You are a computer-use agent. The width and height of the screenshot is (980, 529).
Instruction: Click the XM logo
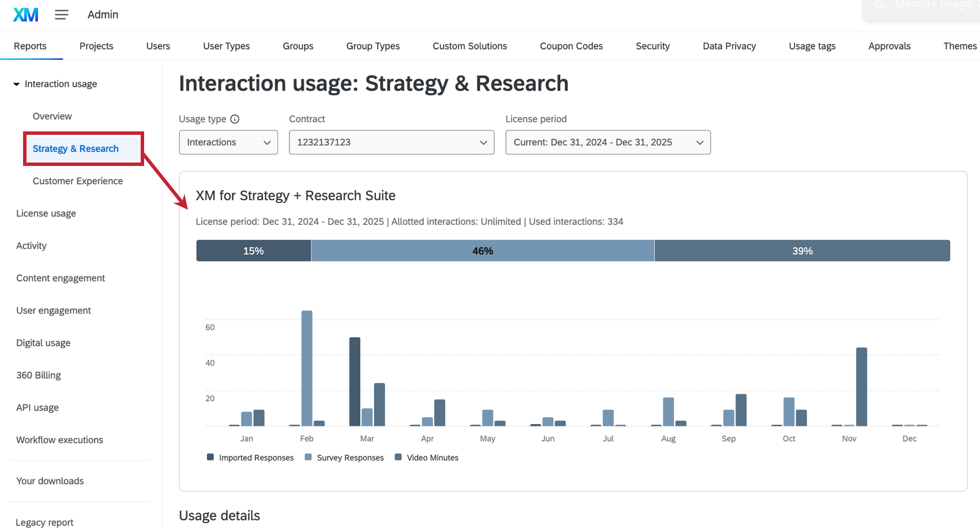point(25,14)
